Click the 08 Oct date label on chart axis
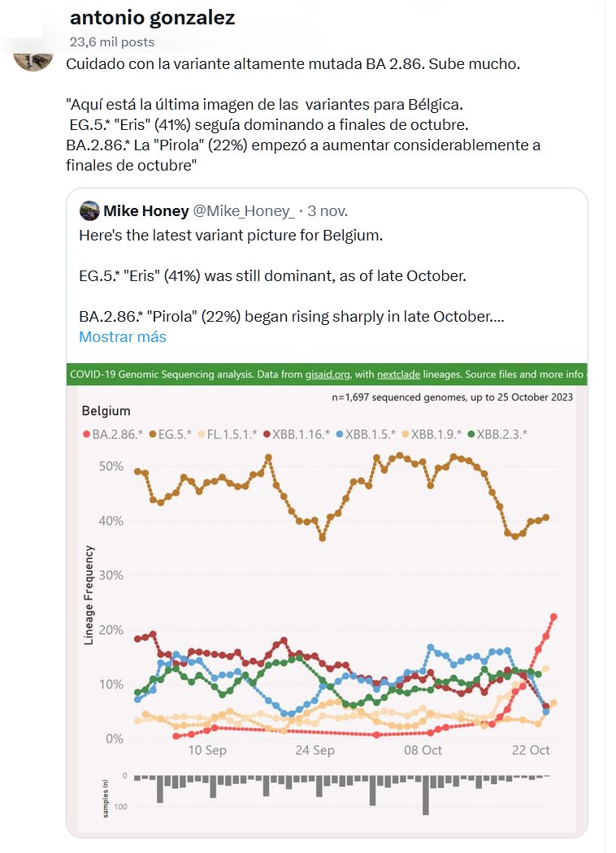 [423, 750]
